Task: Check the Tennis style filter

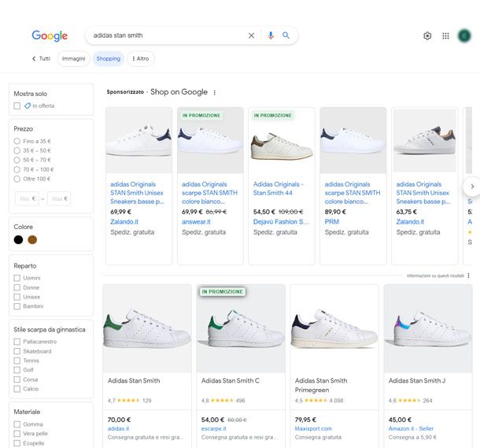Action: click(x=17, y=361)
